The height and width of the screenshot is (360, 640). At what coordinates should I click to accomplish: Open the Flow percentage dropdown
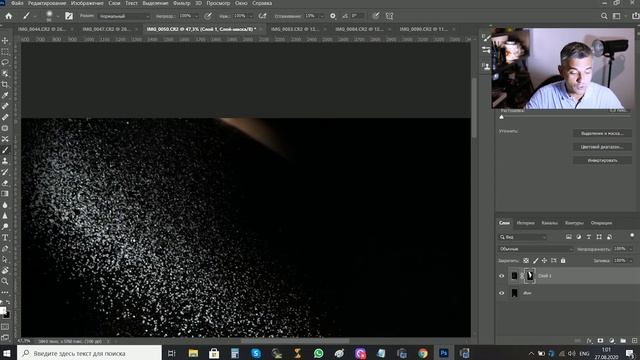251,16
